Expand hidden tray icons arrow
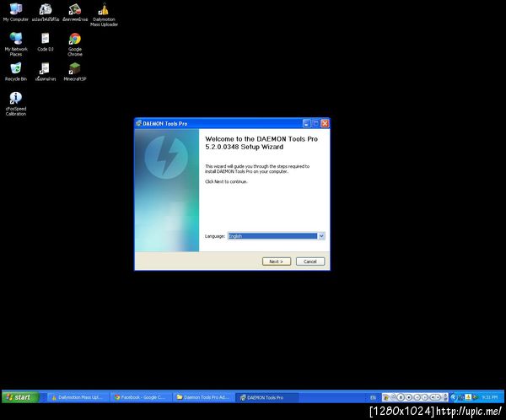506x420 pixels. tap(453, 397)
